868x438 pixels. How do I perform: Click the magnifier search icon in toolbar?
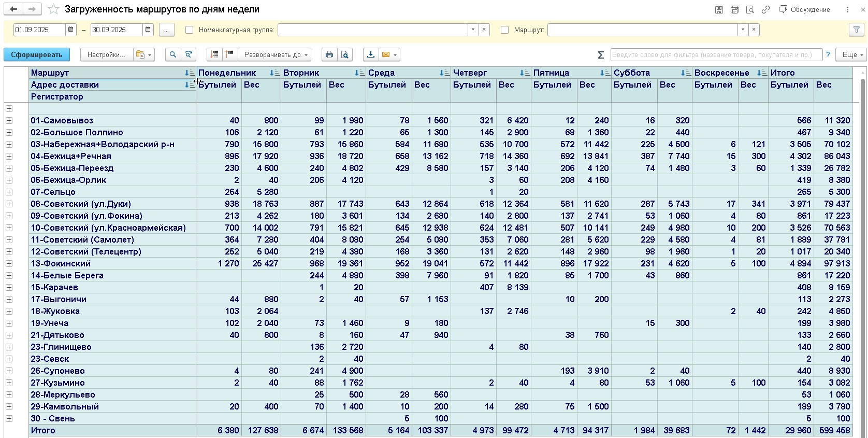pyautogui.click(x=173, y=54)
